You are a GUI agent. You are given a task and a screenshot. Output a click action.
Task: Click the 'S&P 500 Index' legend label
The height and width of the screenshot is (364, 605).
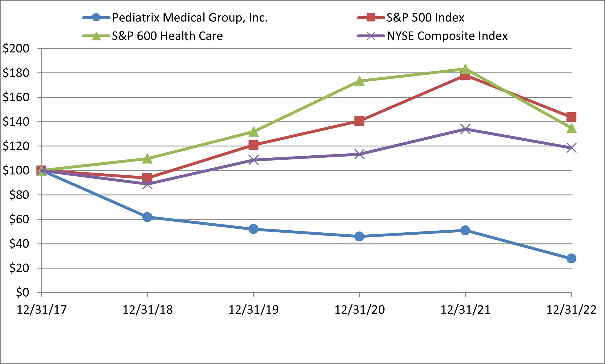pos(425,18)
